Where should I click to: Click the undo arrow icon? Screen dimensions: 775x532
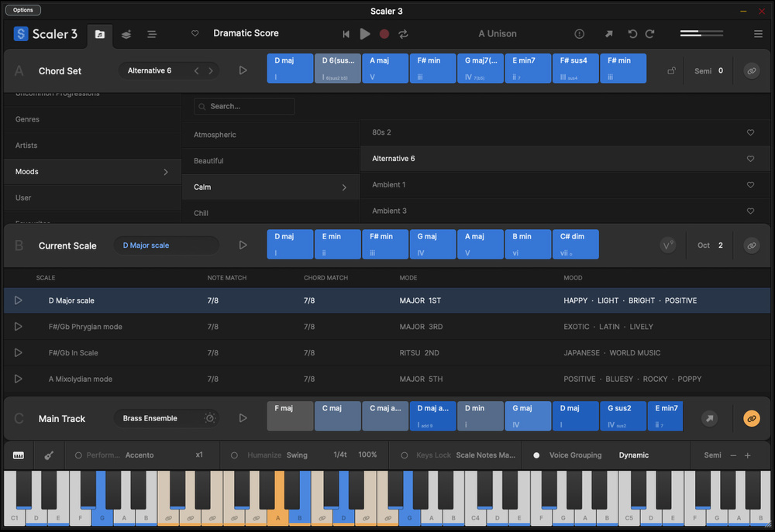(632, 34)
